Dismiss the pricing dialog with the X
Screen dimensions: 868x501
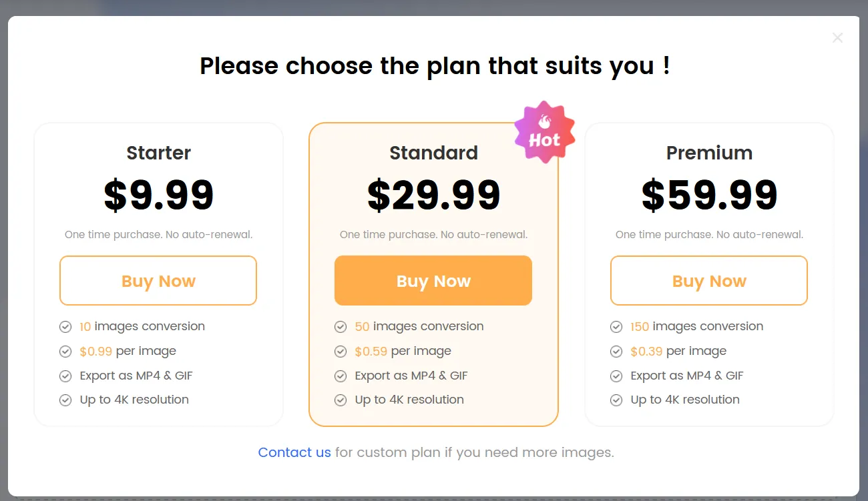837,38
